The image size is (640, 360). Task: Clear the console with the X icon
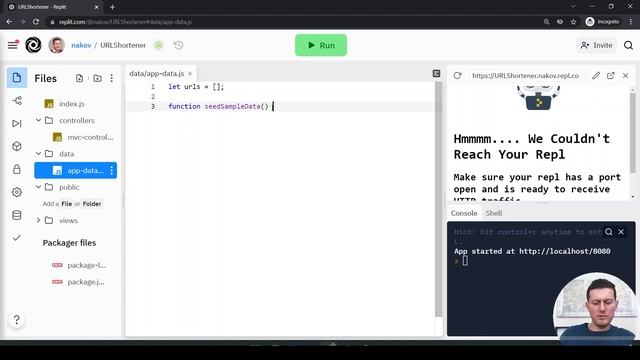(621, 232)
